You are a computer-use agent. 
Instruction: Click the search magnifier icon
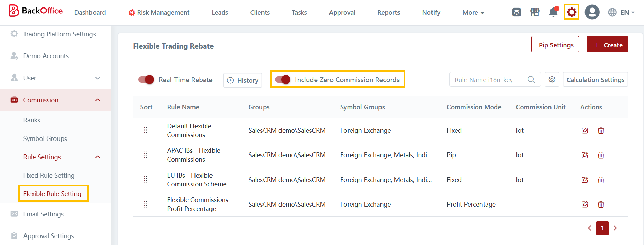tap(531, 80)
